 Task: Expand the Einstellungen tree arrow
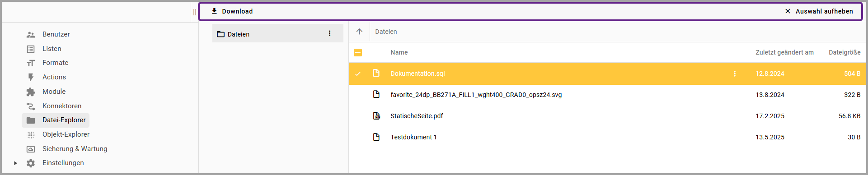pyautogui.click(x=15, y=163)
